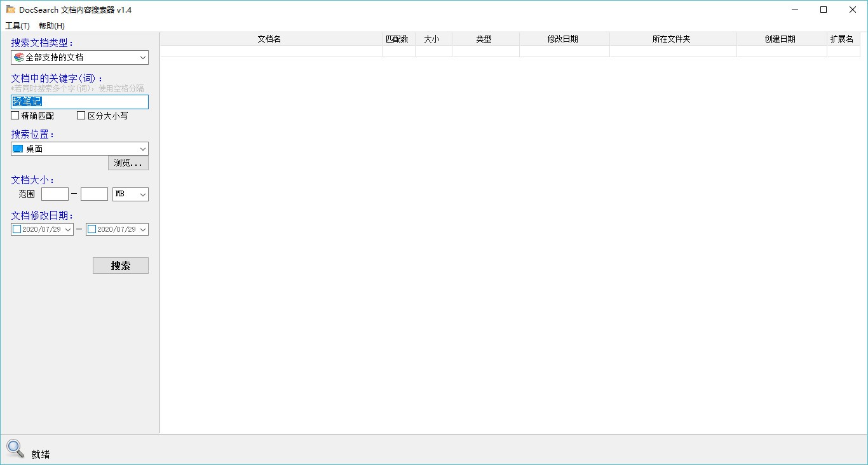
Task: Click the DocSearch folder icon in title bar
Action: (x=11, y=10)
